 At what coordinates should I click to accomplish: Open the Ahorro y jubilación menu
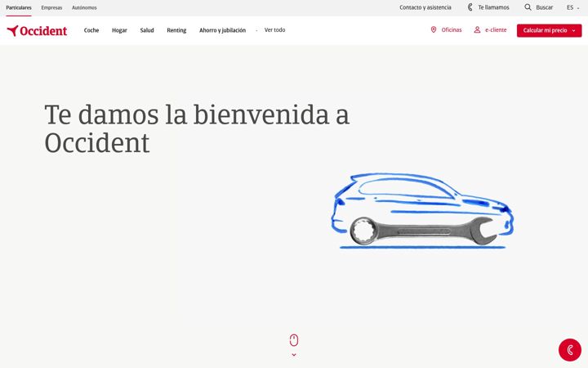tap(222, 30)
